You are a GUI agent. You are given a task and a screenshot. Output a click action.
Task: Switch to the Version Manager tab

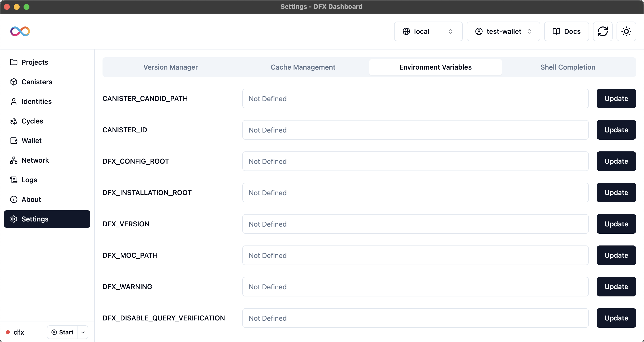[170, 67]
